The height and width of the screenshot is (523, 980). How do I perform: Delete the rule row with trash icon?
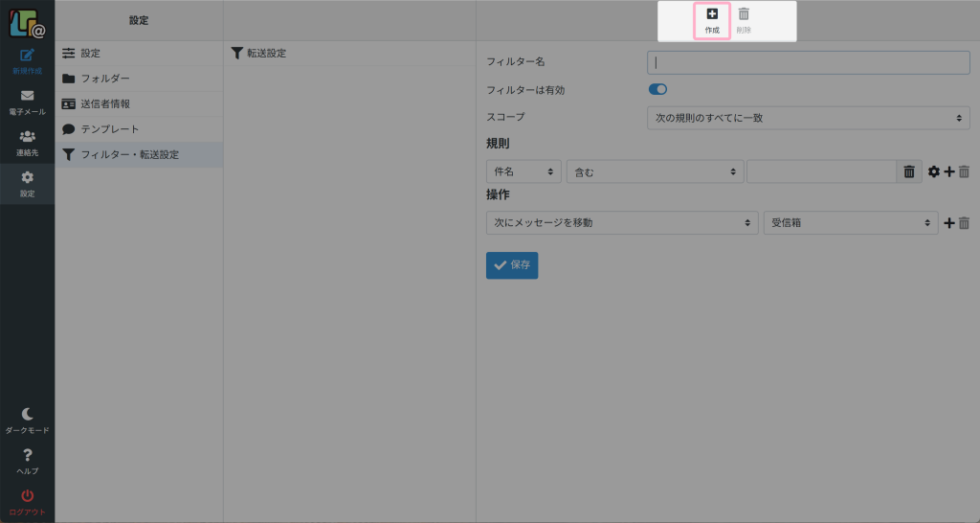click(964, 171)
